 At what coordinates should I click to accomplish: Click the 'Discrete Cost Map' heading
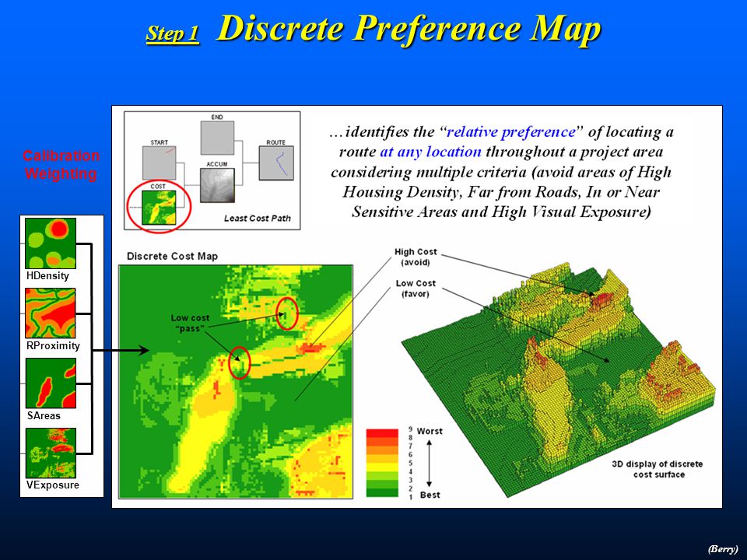(173, 256)
